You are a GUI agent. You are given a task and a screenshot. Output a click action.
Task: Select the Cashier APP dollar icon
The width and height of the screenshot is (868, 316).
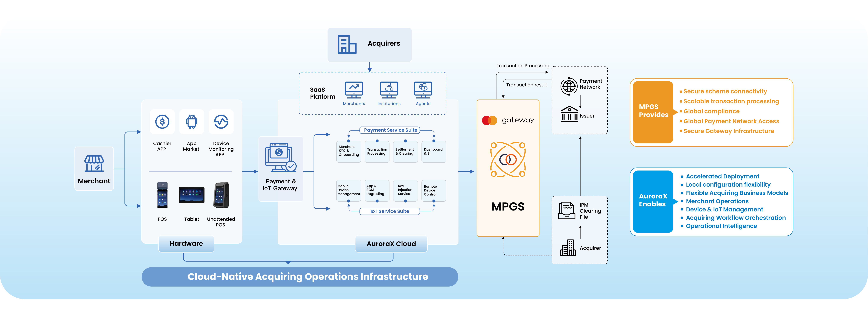tap(162, 122)
